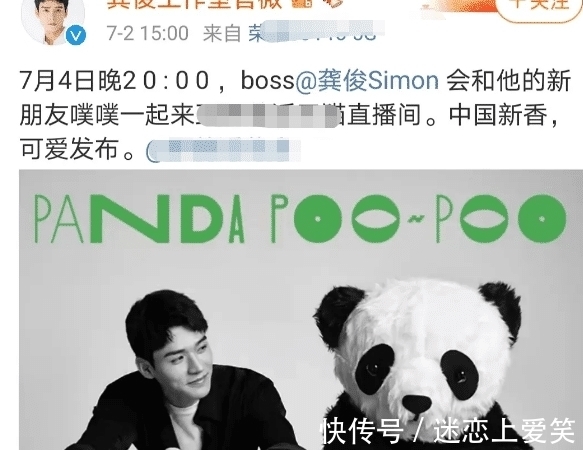The width and height of the screenshot is (583, 450).
Task: Click the emoji icons after the account name
Action: coord(316,3)
